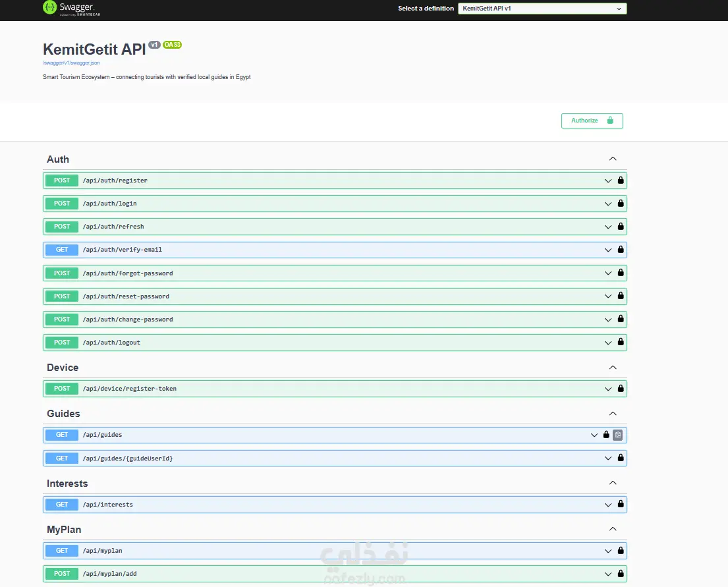Expand /api/myplan/add with its arrow
Image resolution: width=728 pixels, height=587 pixels.
[x=608, y=574]
